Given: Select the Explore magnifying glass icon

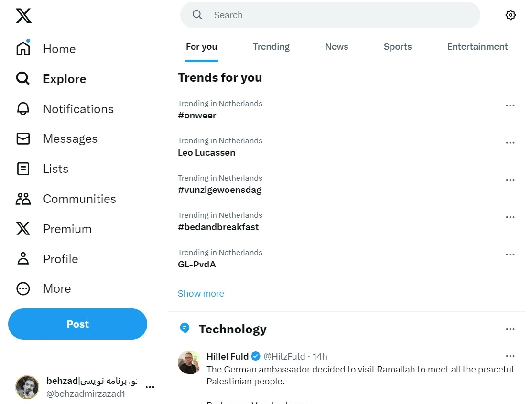Looking at the screenshot, I should click(22, 78).
